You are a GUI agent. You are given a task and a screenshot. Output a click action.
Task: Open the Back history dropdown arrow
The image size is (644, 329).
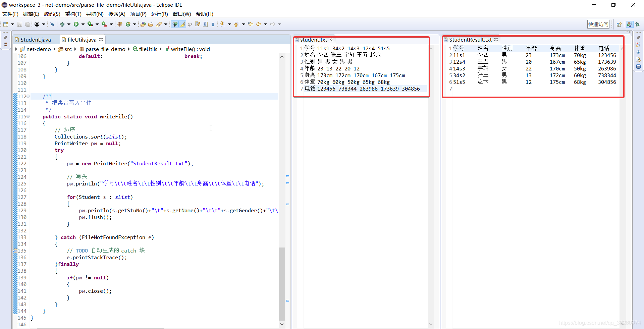(265, 24)
